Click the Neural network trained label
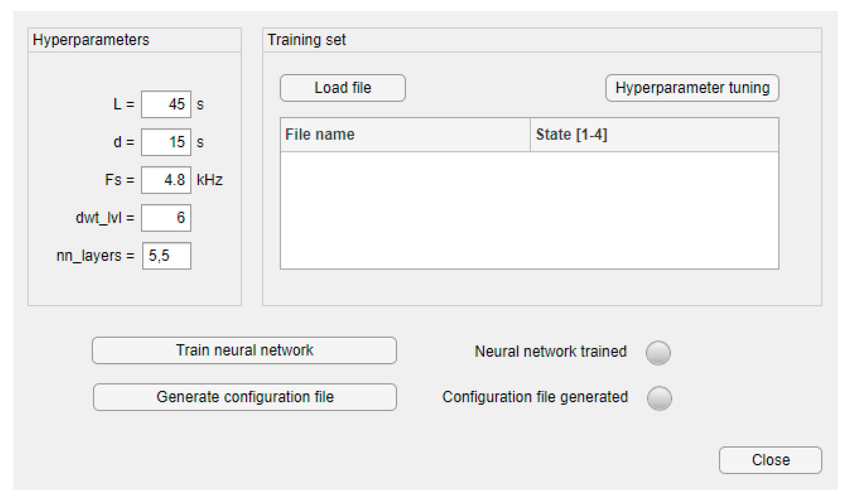 pyautogui.click(x=550, y=352)
